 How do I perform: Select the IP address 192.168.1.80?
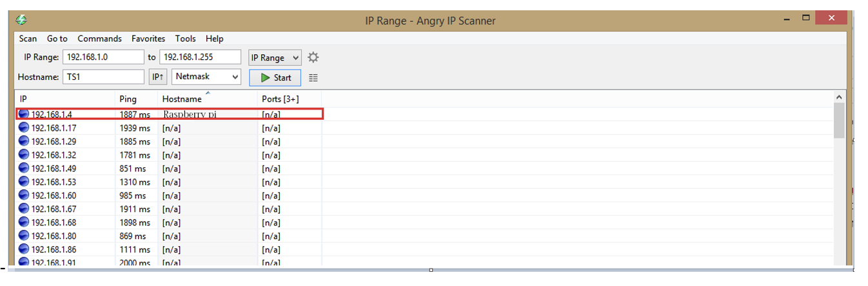[x=54, y=236]
